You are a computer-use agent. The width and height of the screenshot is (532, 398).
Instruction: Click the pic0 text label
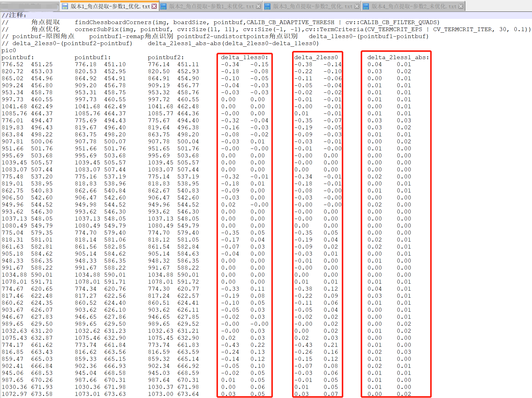pyautogui.click(x=9, y=50)
